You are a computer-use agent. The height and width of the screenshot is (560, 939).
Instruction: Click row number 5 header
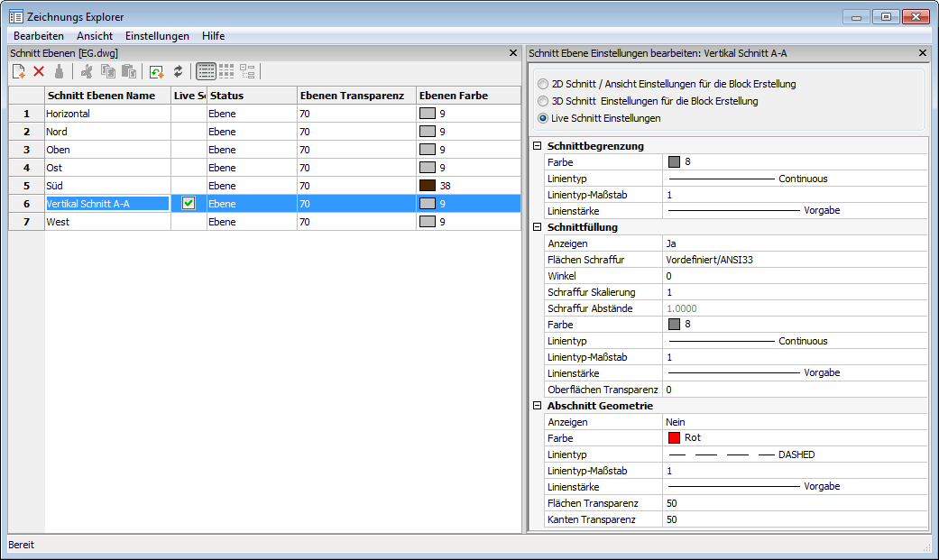tap(26, 186)
